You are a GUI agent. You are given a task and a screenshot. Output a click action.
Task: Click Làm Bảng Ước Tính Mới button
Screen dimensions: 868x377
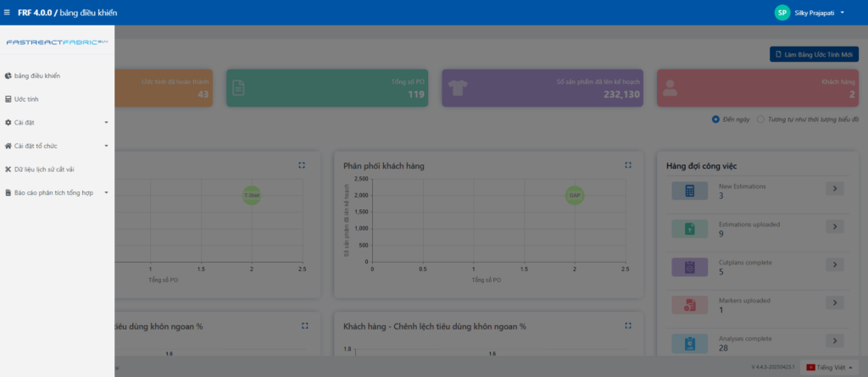[814, 54]
